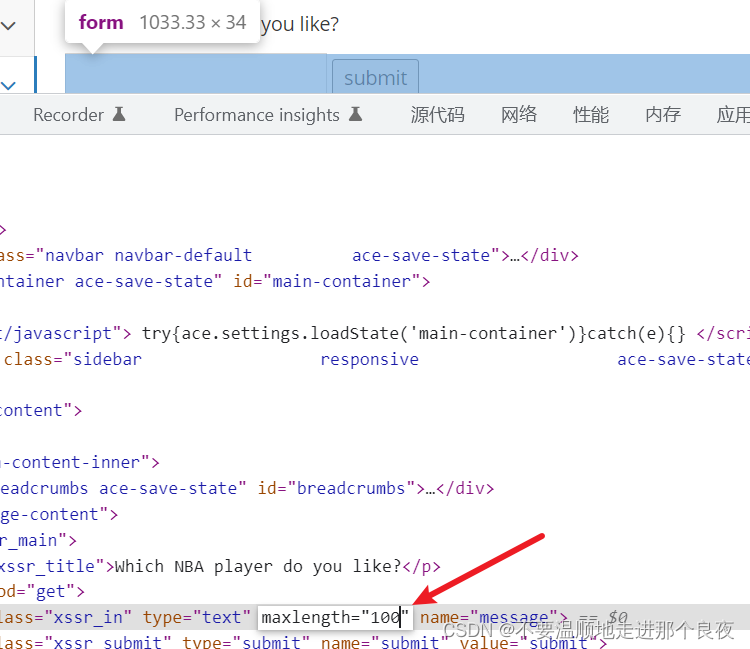Select the xssr_submit input line
750x649 pixels.
coord(304,642)
